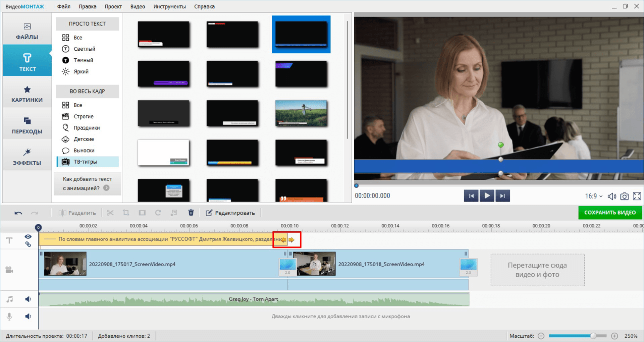This screenshot has width=644, height=342.
Task: Click the scissors cut icon
Action: pos(110,213)
